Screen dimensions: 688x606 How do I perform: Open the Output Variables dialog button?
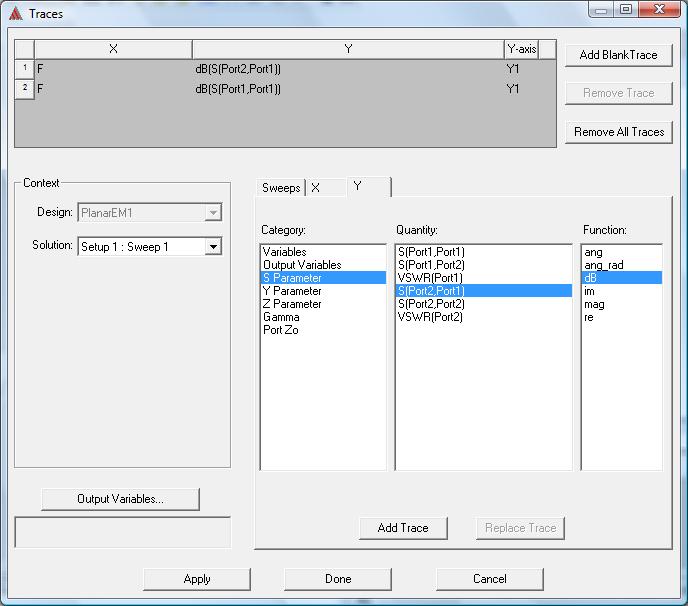pos(120,499)
